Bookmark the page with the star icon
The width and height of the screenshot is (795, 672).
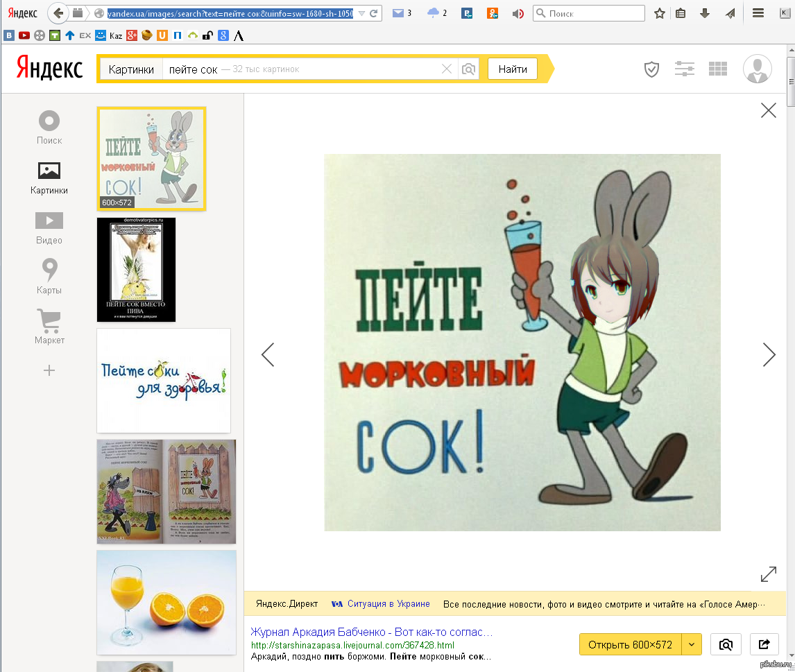[660, 13]
